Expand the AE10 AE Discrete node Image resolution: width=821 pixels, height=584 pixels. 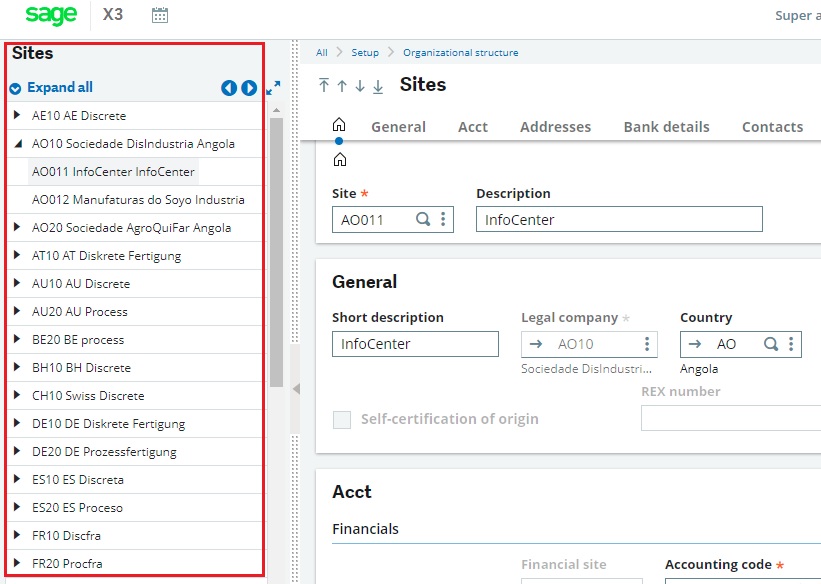[x=17, y=116]
